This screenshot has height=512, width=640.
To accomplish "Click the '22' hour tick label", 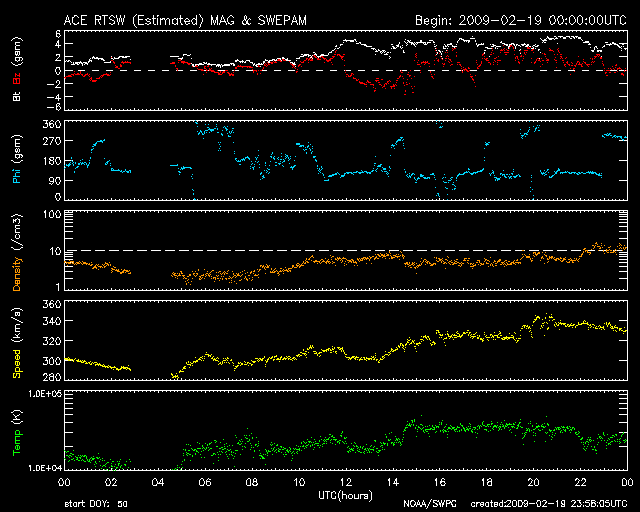I will click(580, 483).
